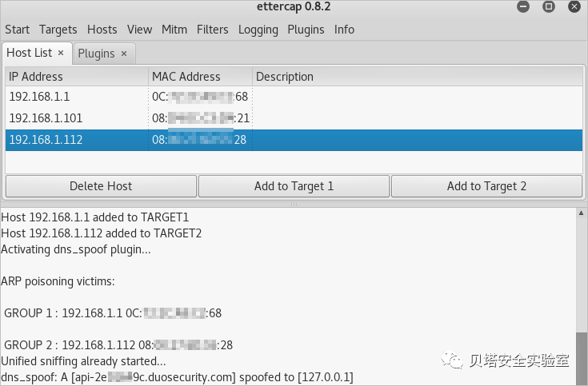Screen dimensions: 588x386
Task: Close the Plugins tab
Action: click(124, 54)
